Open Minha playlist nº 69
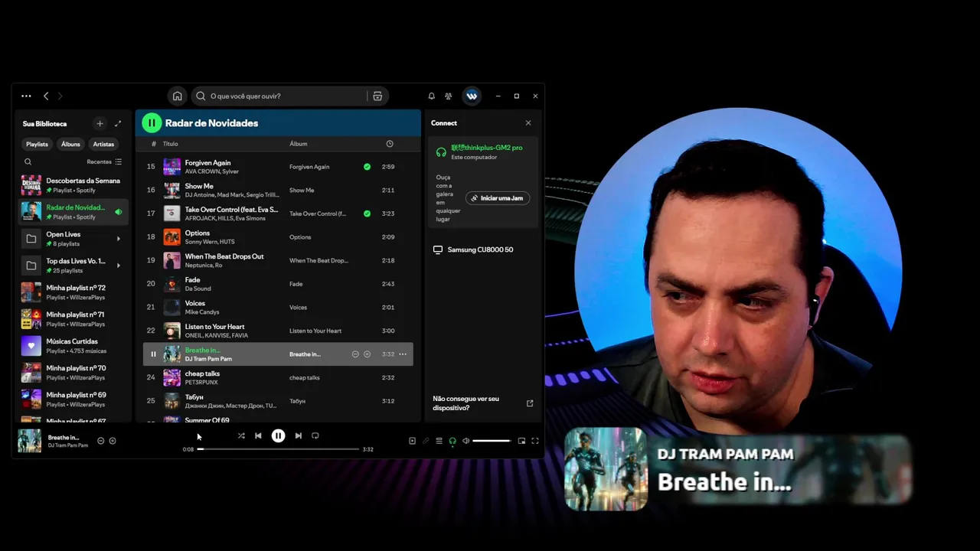The width and height of the screenshot is (980, 551). [x=73, y=399]
